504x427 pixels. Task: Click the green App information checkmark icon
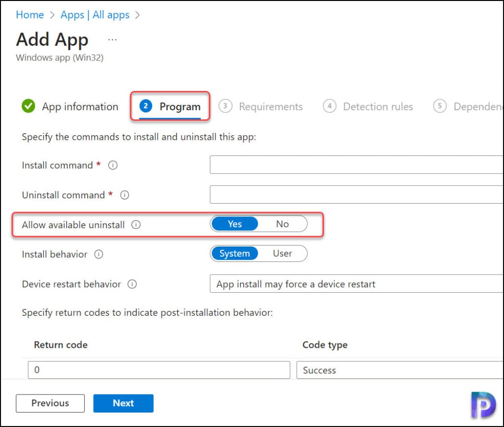click(28, 106)
